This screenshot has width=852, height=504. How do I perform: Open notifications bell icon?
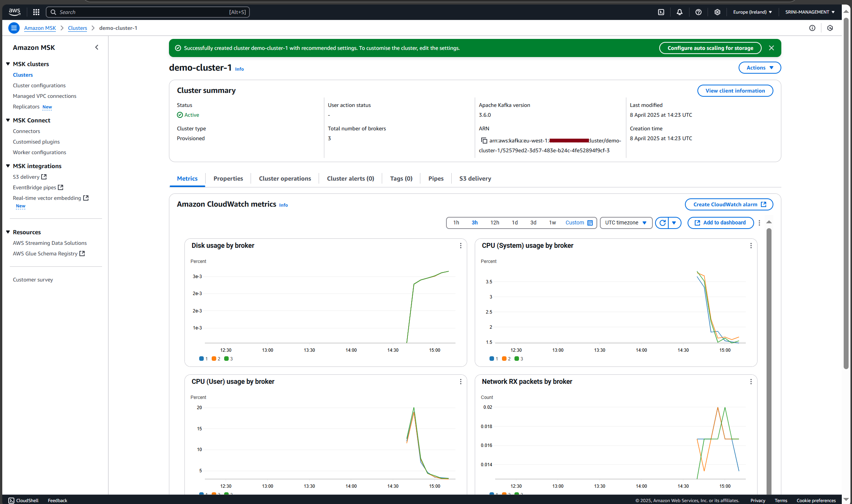(x=680, y=12)
